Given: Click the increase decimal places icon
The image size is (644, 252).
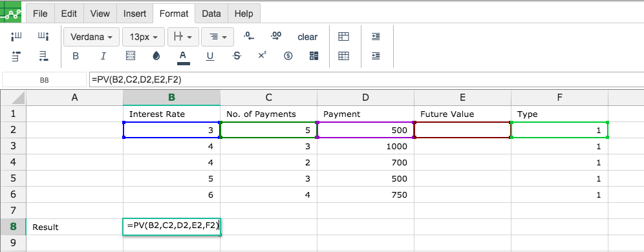Looking at the screenshot, I should pos(276,37).
